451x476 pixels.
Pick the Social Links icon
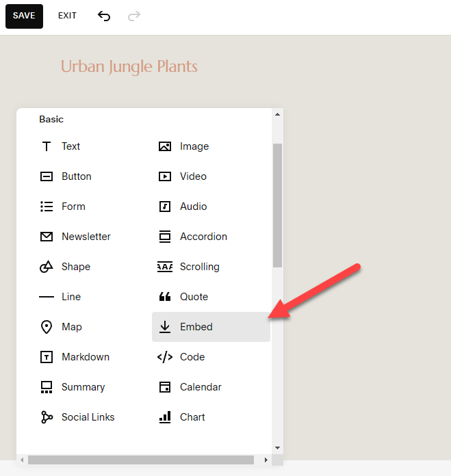(x=47, y=417)
